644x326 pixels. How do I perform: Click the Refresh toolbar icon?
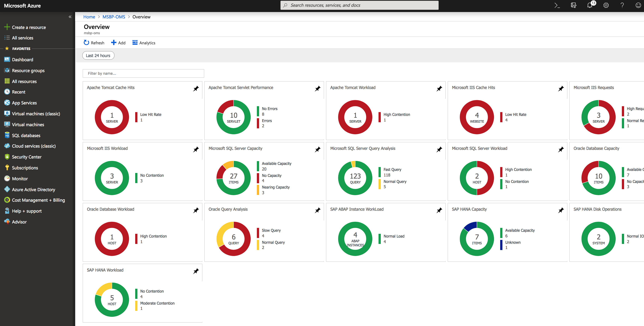pyautogui.click(x=87, y=43)
